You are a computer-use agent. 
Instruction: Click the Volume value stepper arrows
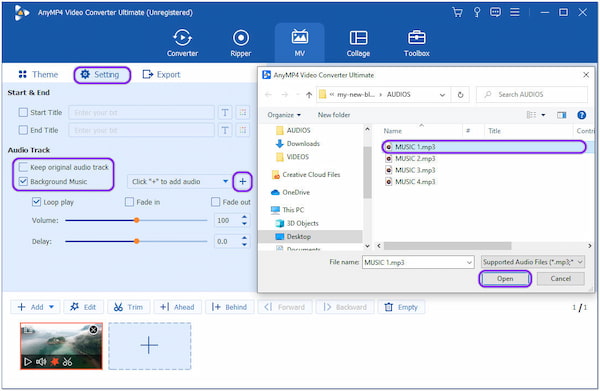[x=244, y=220]
